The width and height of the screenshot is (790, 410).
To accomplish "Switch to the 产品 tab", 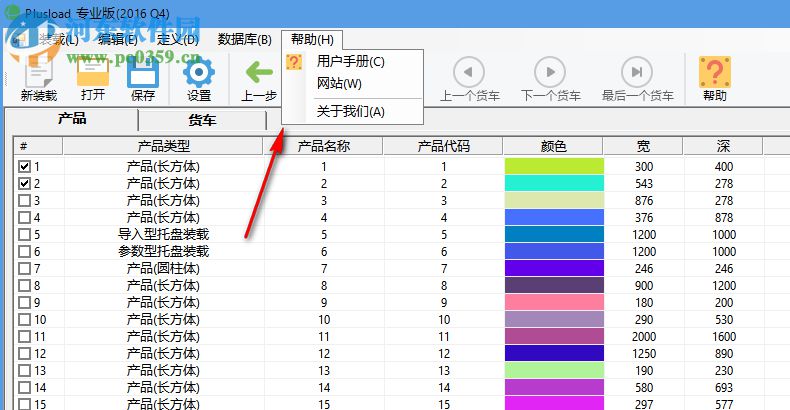I will pos(72,119).
